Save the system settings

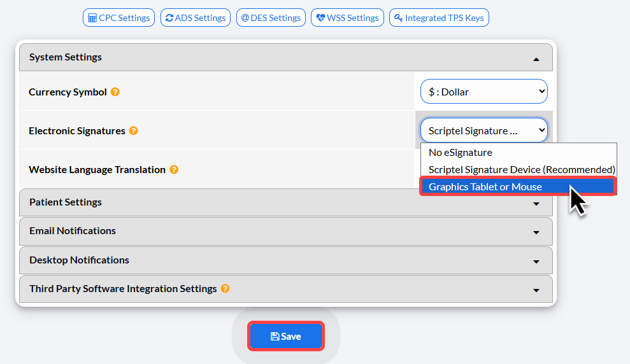285,336
